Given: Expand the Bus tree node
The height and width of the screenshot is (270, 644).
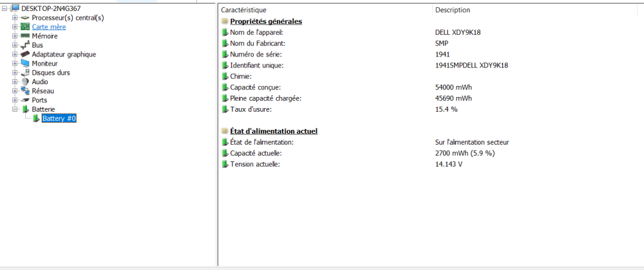Looking at the screenshot, I should (15, 45).
